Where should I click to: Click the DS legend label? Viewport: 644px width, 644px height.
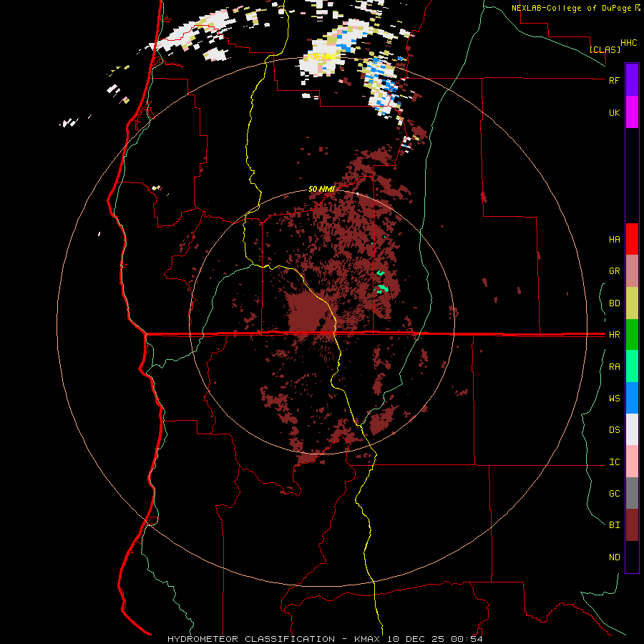(614, 429)
